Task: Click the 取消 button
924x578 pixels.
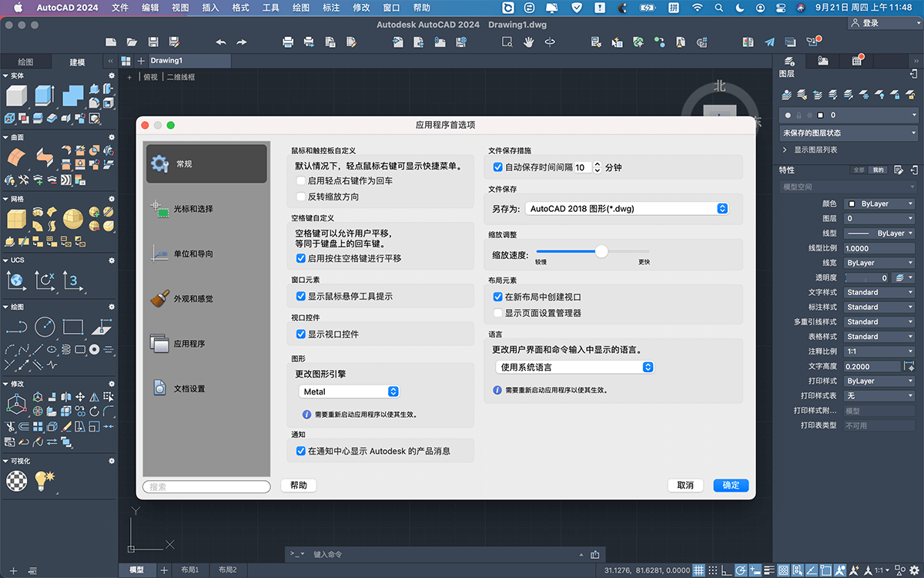Action: 685,486
